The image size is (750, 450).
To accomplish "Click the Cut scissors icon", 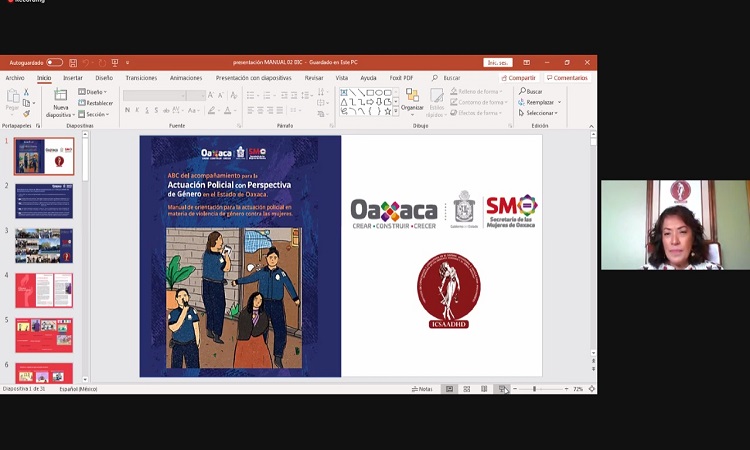I will point(25,92).
